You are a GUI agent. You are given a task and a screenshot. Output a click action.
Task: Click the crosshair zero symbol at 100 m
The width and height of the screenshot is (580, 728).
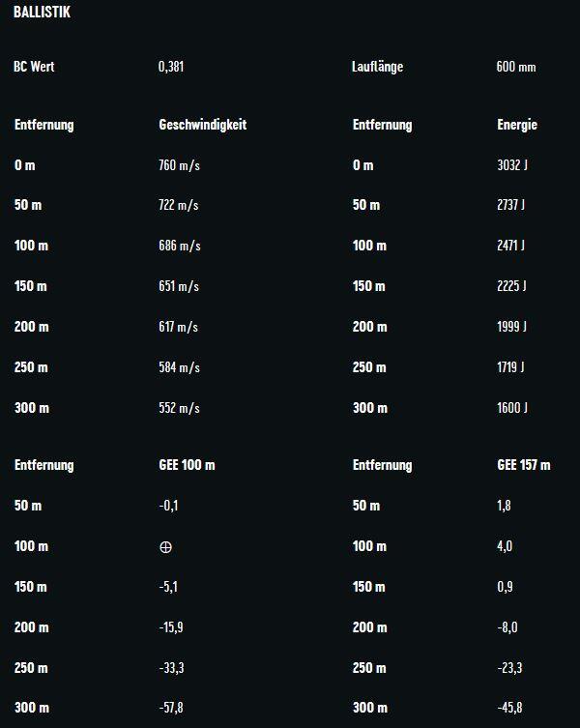[165, 546]
